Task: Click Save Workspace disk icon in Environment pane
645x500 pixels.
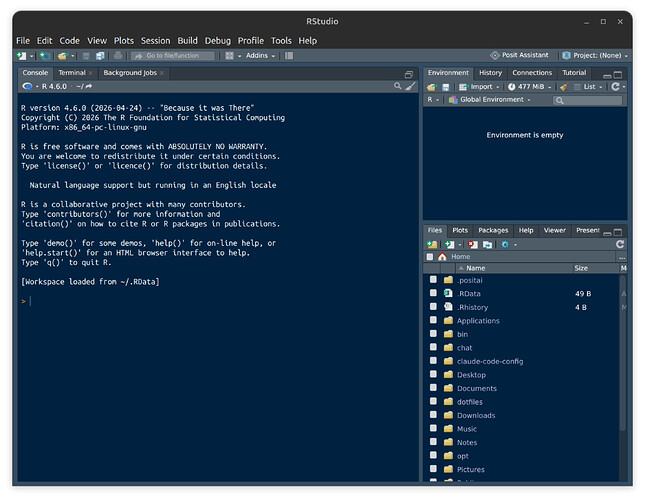Action: point(445,87)
